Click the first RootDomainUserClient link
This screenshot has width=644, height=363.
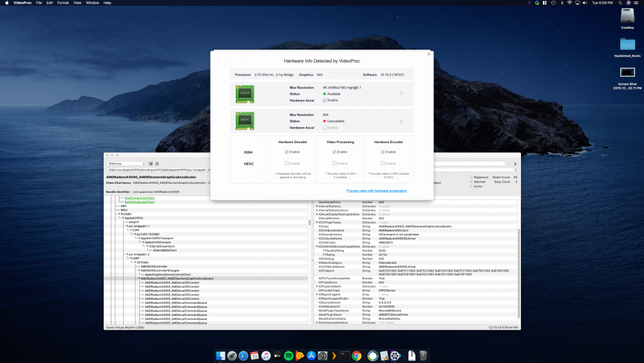(140, 198)
